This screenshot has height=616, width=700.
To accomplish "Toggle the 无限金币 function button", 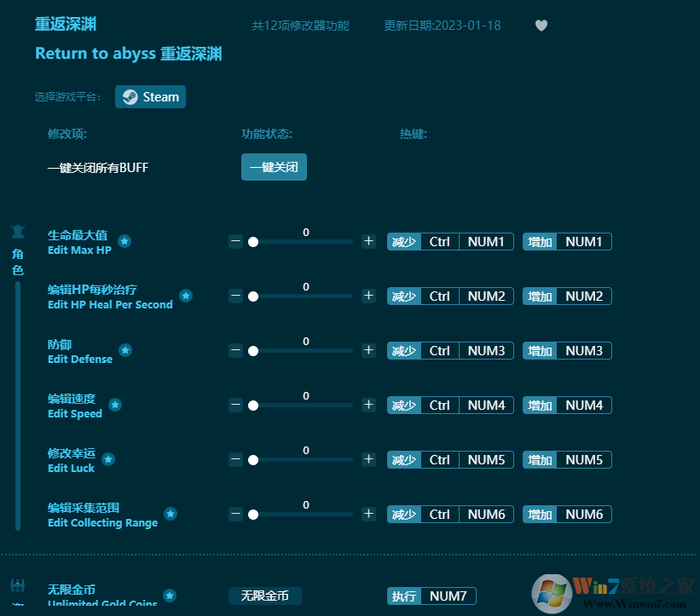I will coord(264,596).
